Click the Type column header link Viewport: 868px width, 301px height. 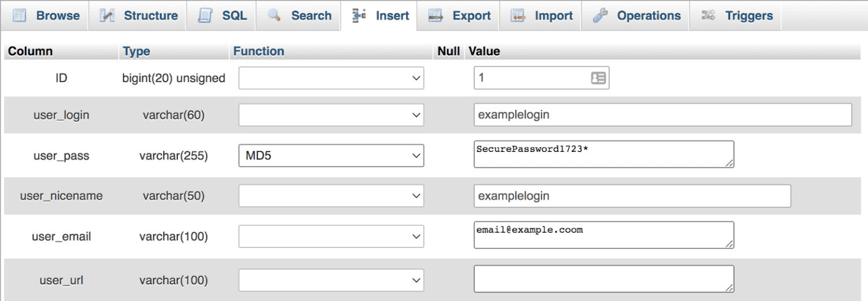click(x=137, y=51)
